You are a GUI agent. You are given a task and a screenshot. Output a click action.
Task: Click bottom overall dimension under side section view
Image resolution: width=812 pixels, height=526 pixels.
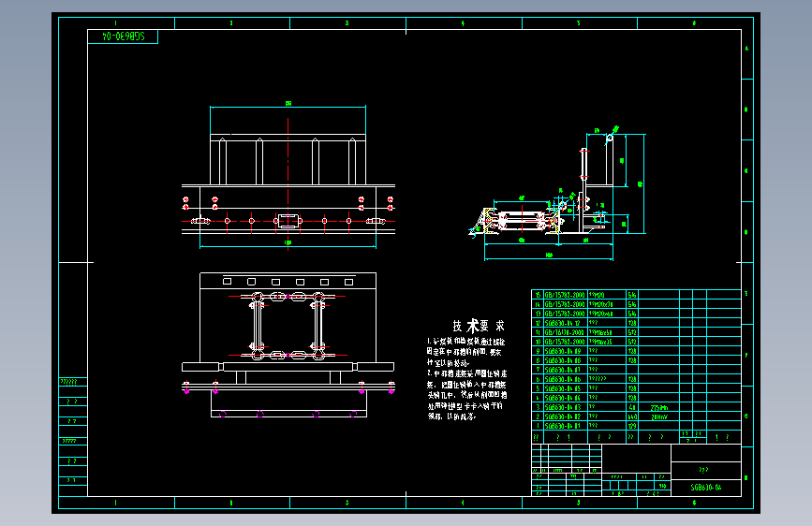(549, 256)
